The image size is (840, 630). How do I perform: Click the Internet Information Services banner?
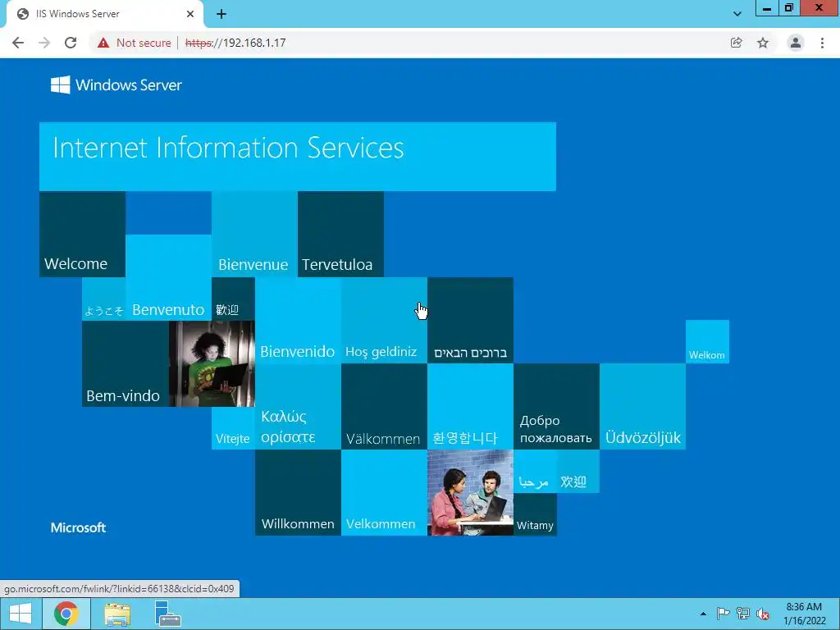(x=297, y=157)
